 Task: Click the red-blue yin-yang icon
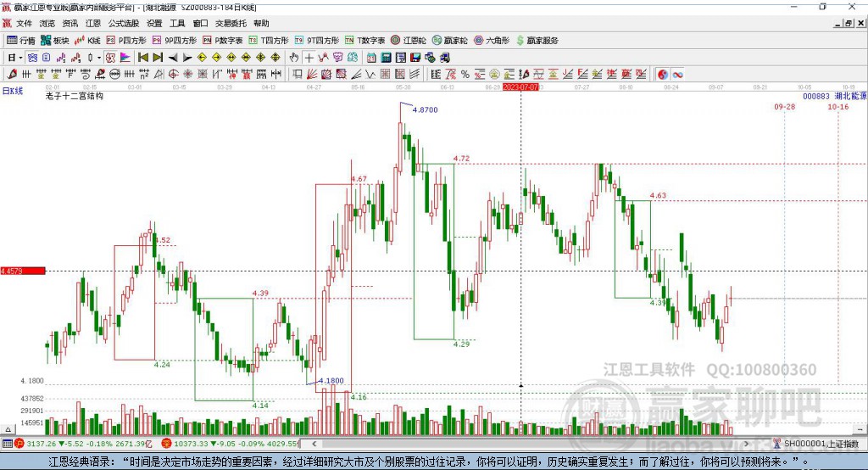[663, 74]
